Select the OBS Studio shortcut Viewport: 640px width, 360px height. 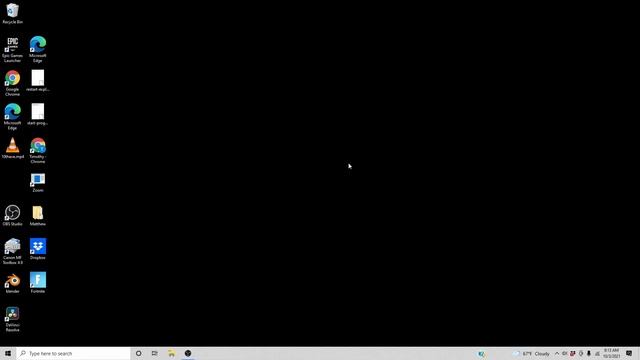(12, 216)
